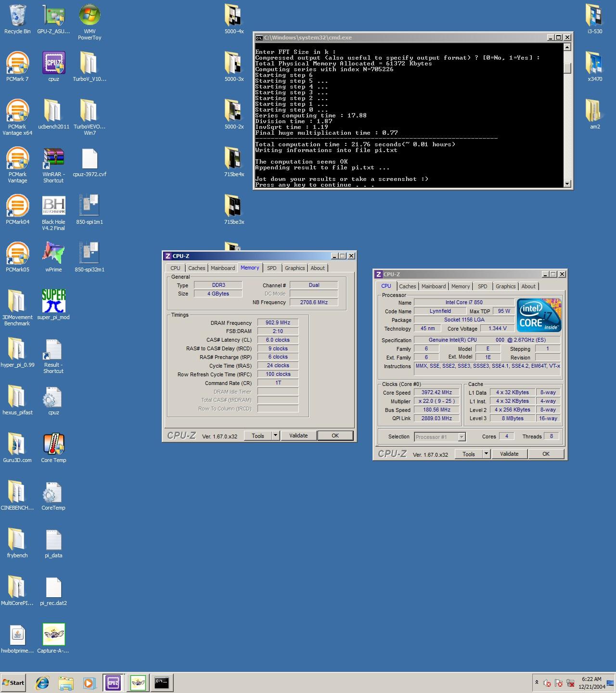Click DRAM Frequency value 902.9 MHz
Image resolution: width=616 pixels, height=693 pixels.
coord(278,322)
